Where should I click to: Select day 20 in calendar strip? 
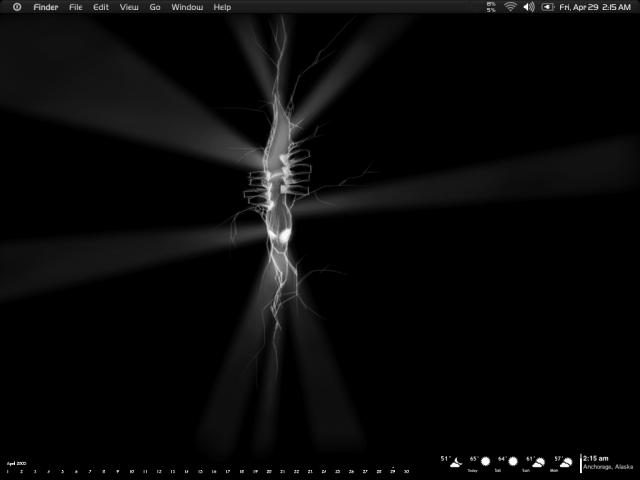tap(269, 471)
